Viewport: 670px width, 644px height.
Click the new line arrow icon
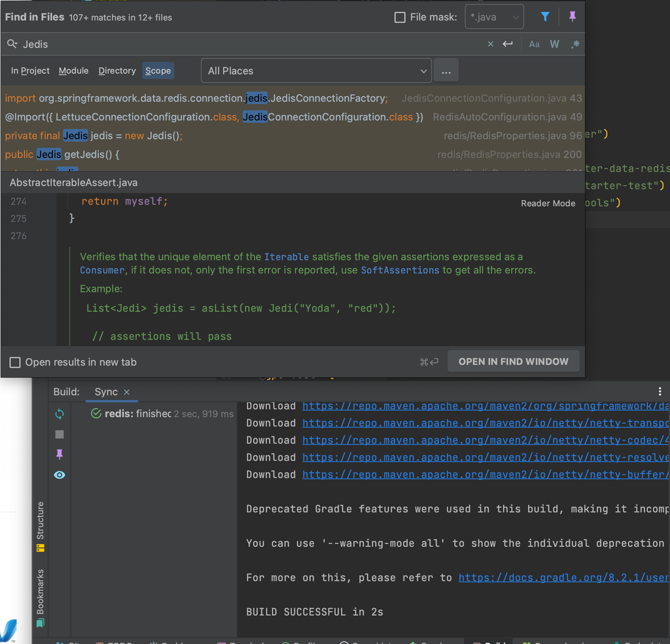508,44
